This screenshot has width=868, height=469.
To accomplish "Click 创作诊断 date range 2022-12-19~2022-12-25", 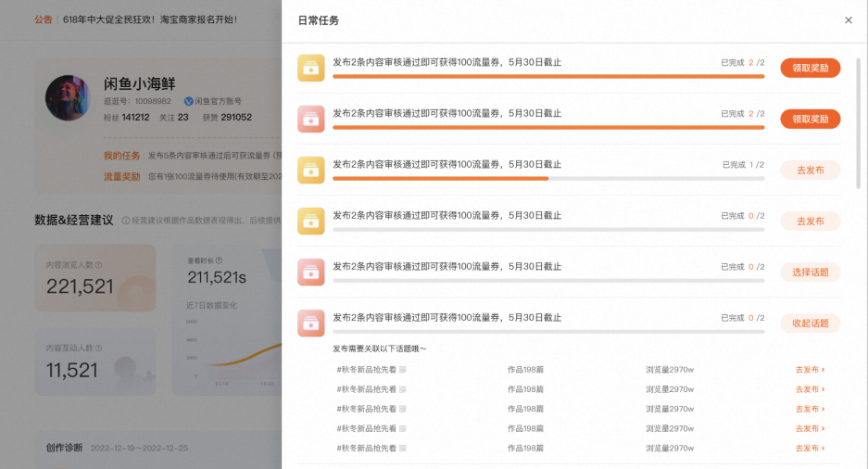I will [139, 448].
